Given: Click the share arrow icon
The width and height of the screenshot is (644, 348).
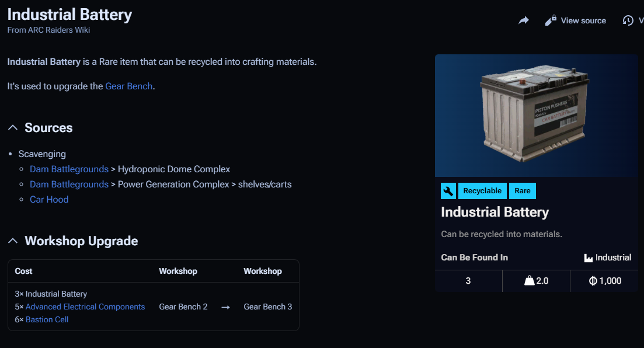Looking at the screenshot, I should point(524,20).
